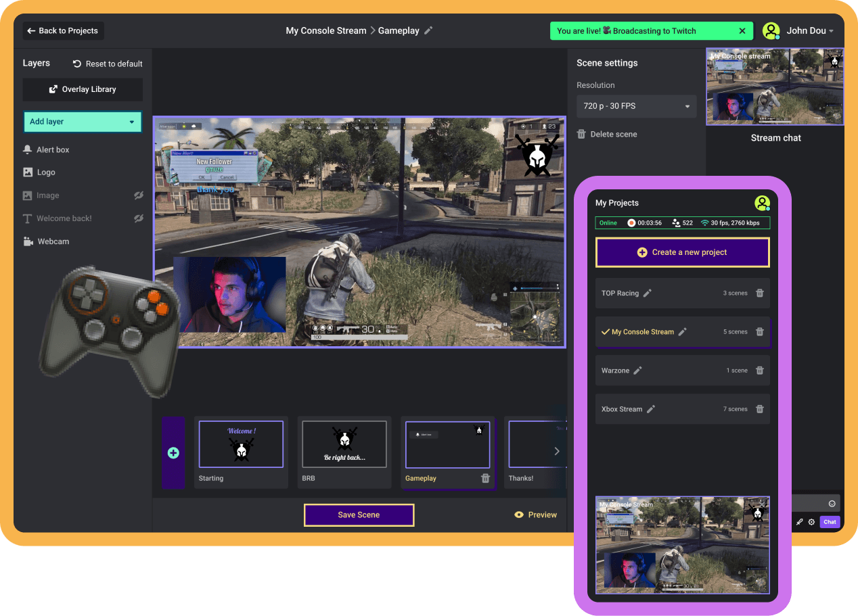Select the helmet logo overlay on canvas
The image size is (858, 616).
(537, 155)
